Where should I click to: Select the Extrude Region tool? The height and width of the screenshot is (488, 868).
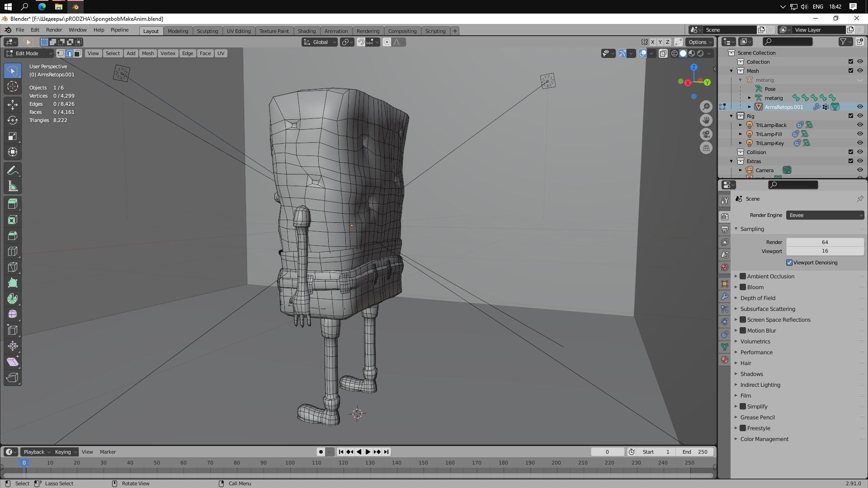[13, 204]
